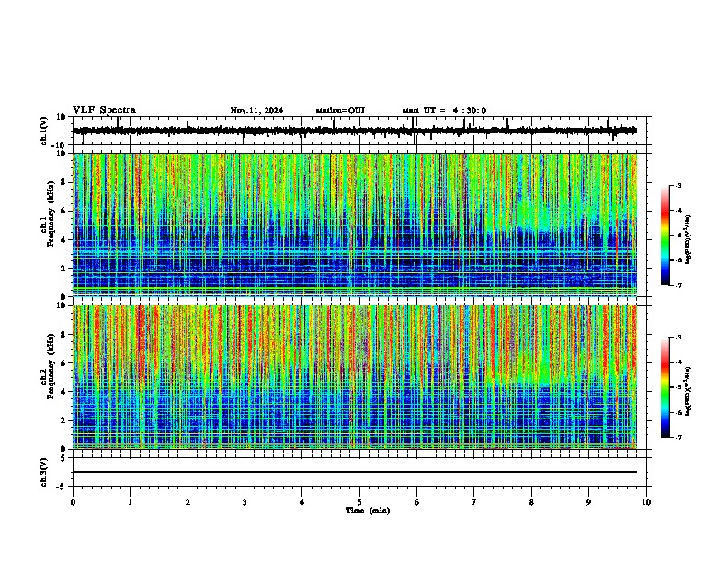This screenshot has height=563, width=728.
Task: Click the "Time (min)" axis label
Action: coord(368,511)
